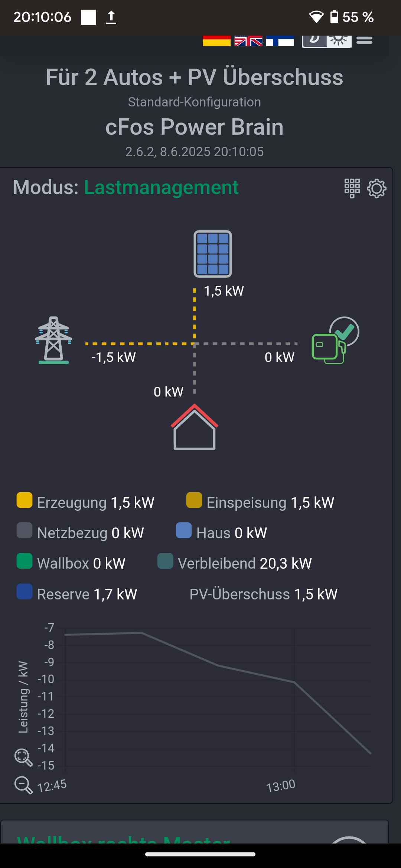
Task: Toggle Reserve series dark blue swatch
Action: [x=25, y=592]
